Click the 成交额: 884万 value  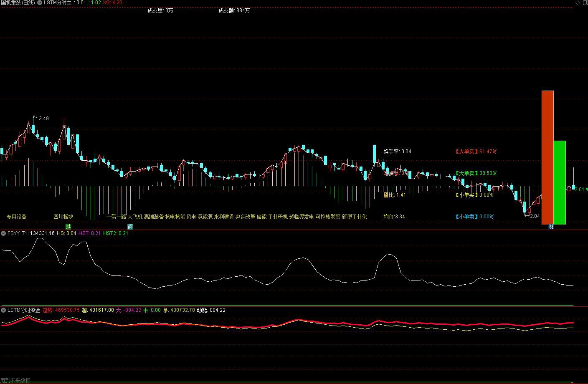click(234, 10)
